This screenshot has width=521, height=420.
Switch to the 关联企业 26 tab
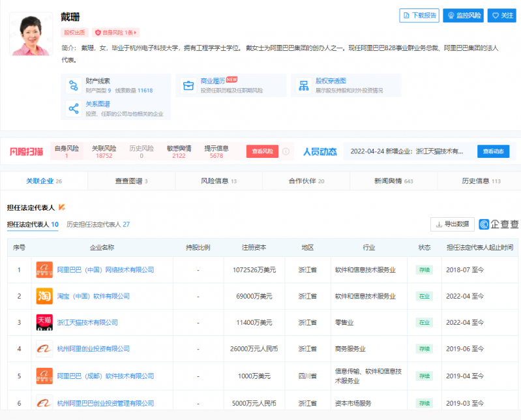(x=44, y=181)
